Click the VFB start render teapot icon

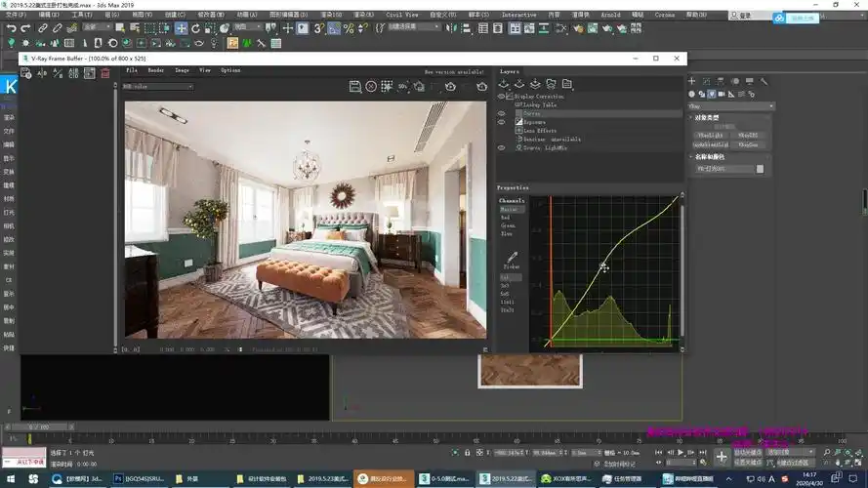tap(482, 86)
